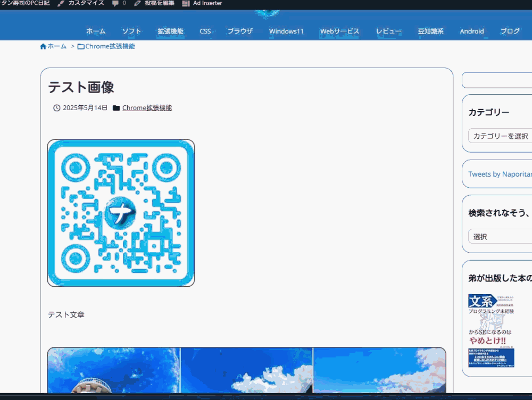The height and width of the screenshot is (400, 532).
Task: Click カスタマイズ in the admin bar
Action: tap(86, 3)
